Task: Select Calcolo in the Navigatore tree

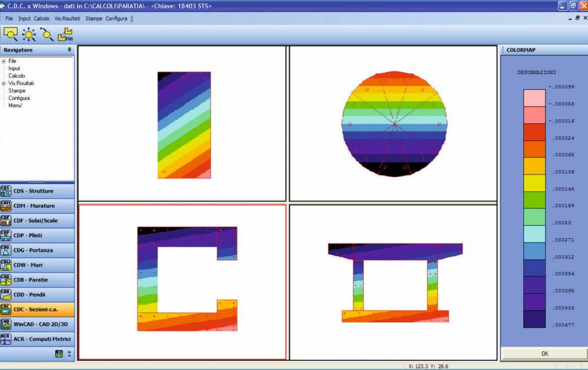Action: coord(16,76)
